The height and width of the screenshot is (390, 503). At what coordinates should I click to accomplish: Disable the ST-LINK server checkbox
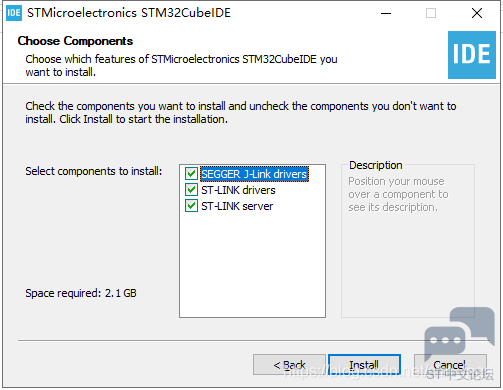pos(191,206)
